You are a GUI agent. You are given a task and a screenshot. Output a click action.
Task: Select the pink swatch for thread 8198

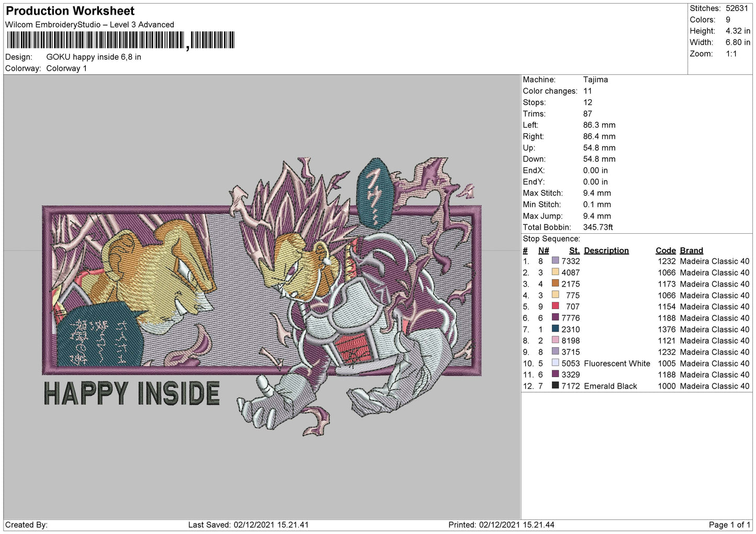coord(555,340)
